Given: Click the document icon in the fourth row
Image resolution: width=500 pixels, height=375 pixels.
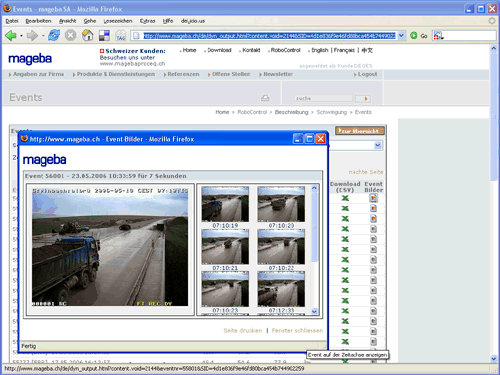Looking at the screenshot, I should click(373, 229).
